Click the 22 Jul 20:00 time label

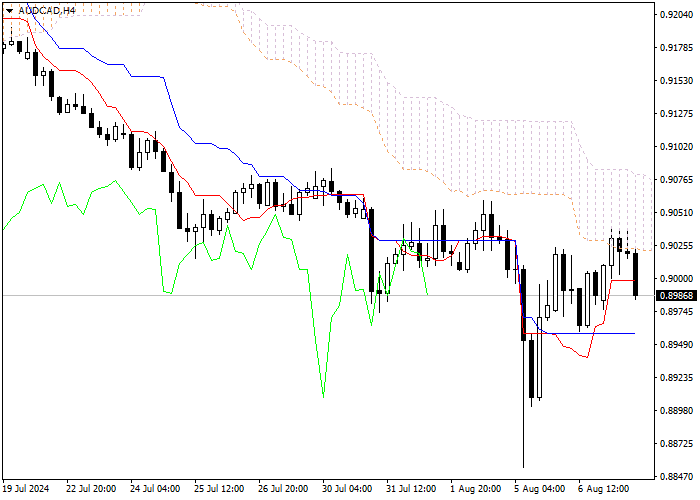tap(91, 489)
